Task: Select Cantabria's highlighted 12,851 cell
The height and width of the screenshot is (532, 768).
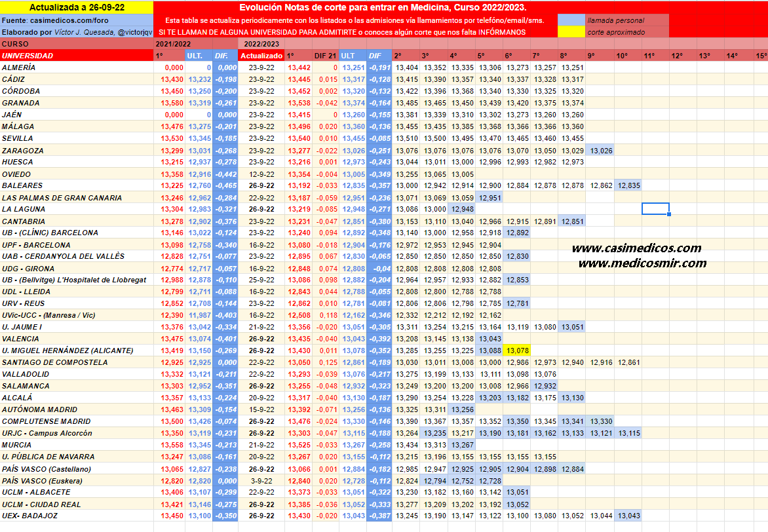Action: [572, 221]
